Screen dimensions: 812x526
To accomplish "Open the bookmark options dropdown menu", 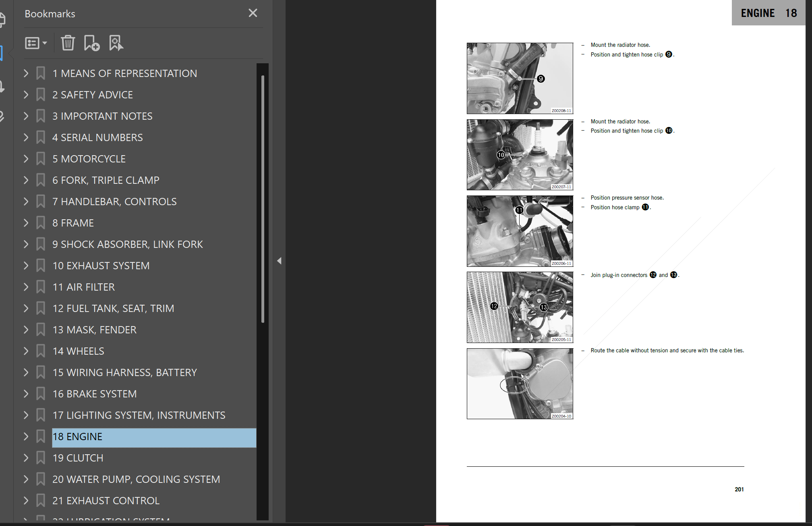I will pos(36,43).
